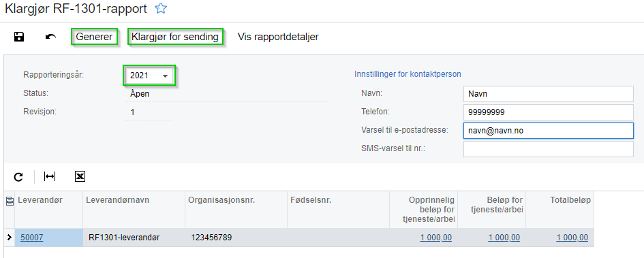Edit the Varsel til e-postadresse field
The width and height of the screenshot is (644, 258).
point(549,131)
